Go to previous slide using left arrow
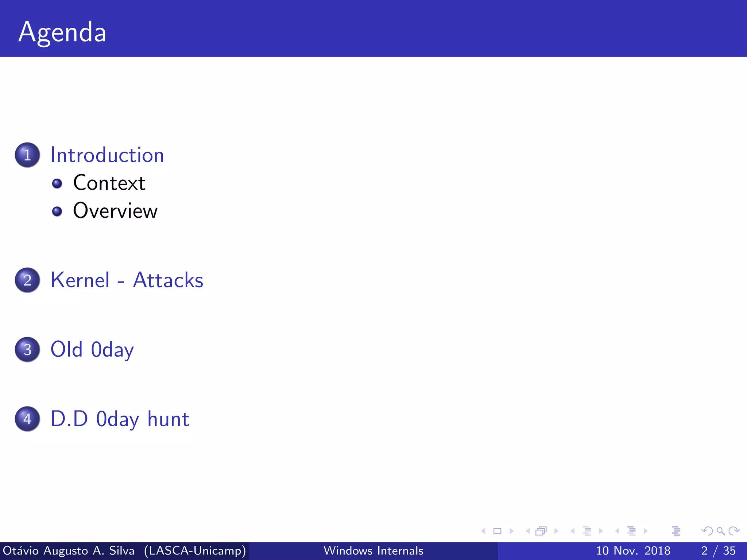Screen dimensions: 747x560 [483, 531]
